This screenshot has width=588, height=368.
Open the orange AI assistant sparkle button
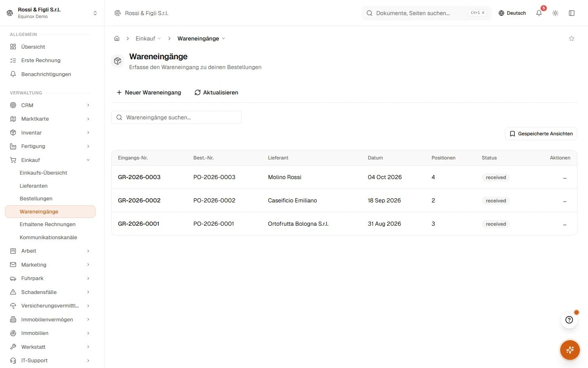[x=570, y=350]
